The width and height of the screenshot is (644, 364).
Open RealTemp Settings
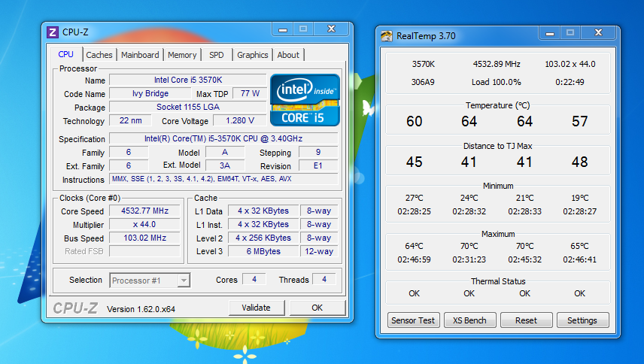582,320
